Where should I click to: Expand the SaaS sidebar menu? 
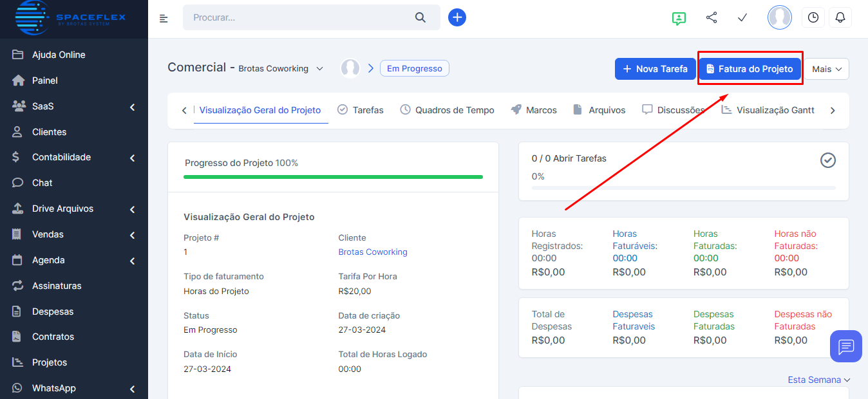tap(77, 106)
